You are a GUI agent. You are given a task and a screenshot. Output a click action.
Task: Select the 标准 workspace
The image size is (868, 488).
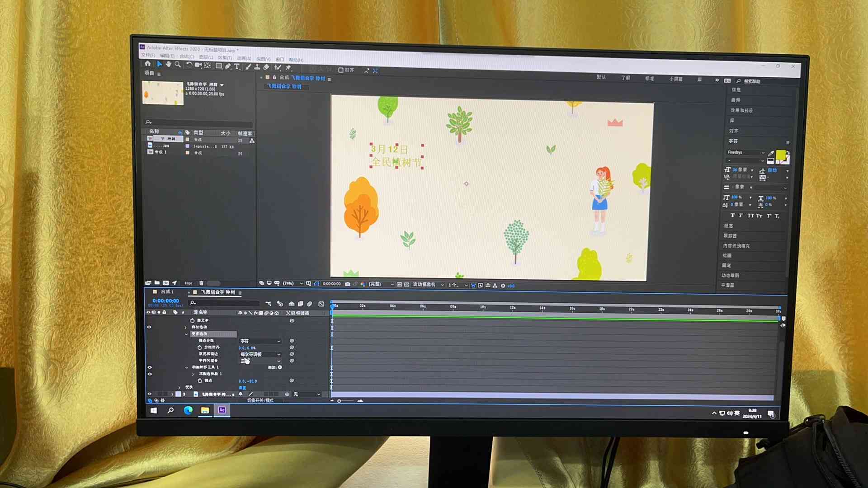[650, 78]
